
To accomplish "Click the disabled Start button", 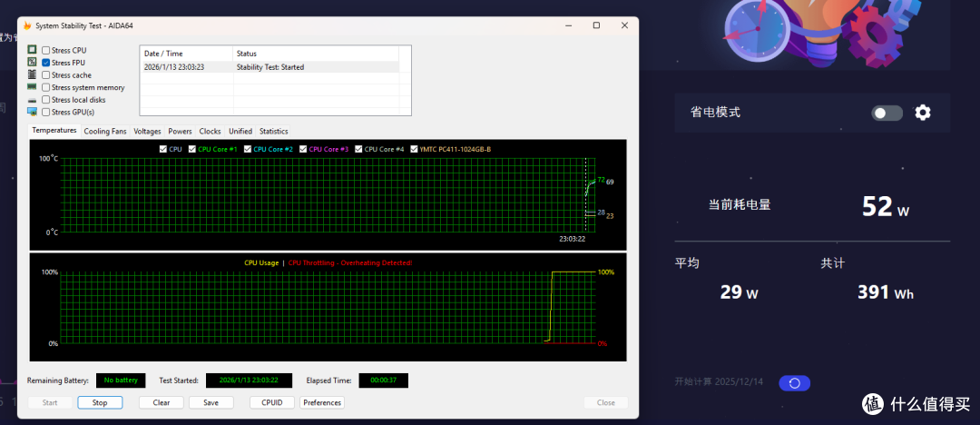I will [50, 402].
